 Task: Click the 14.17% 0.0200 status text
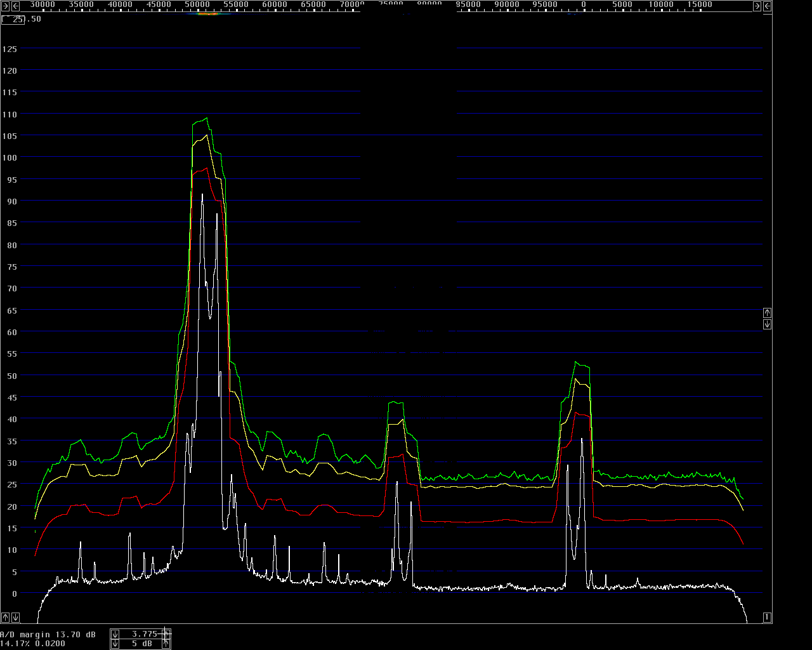(32, 644)
